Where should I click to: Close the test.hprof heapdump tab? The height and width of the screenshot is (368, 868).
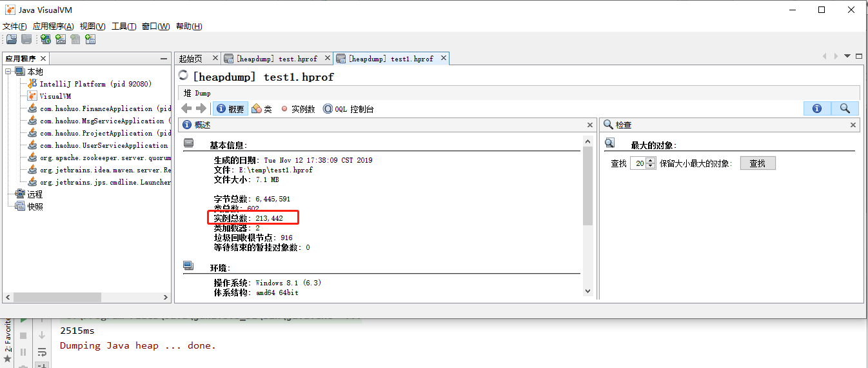coord(328,59)
